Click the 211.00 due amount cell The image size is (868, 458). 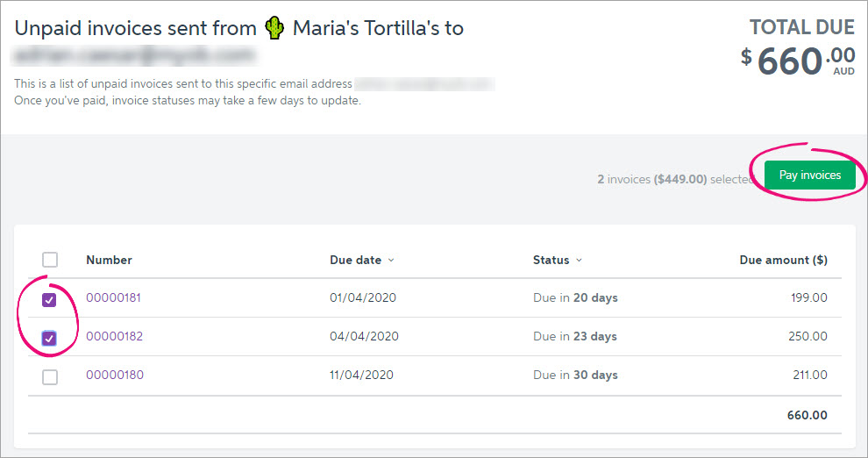[x=808, y=376]
